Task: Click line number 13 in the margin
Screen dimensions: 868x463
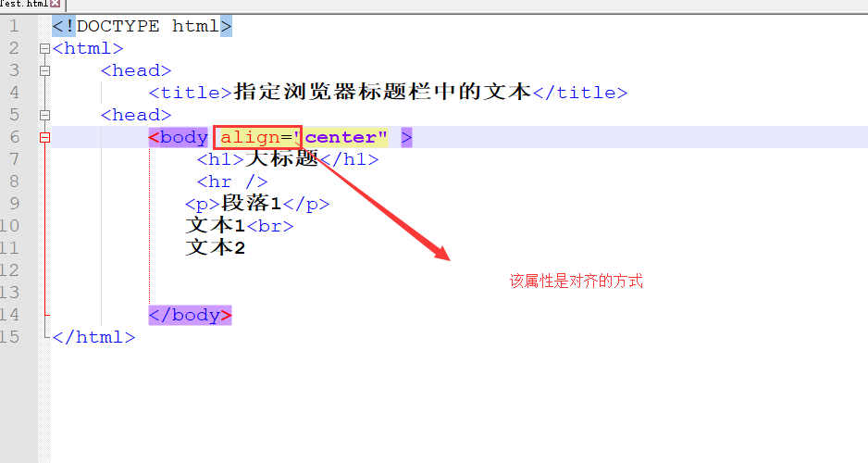Action: (10, 293)
